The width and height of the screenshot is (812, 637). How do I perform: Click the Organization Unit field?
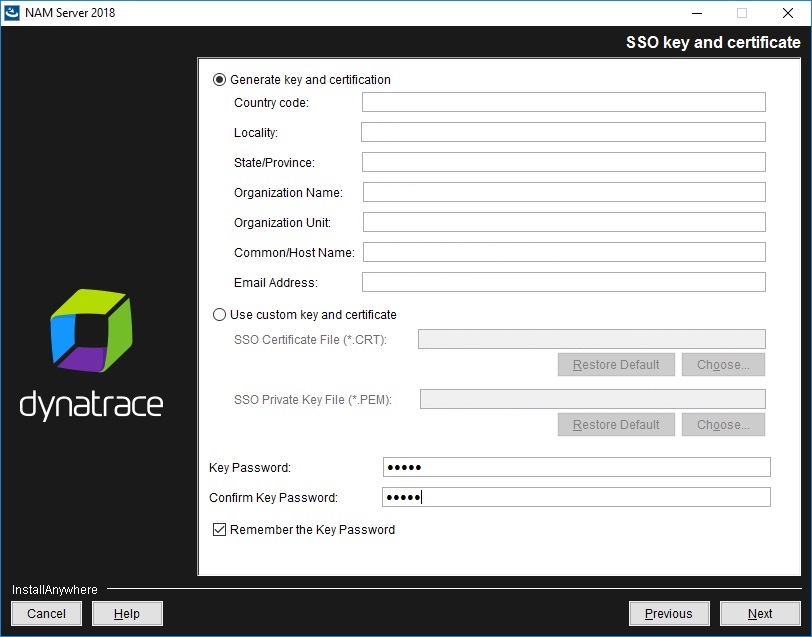(x=564, y=222)
